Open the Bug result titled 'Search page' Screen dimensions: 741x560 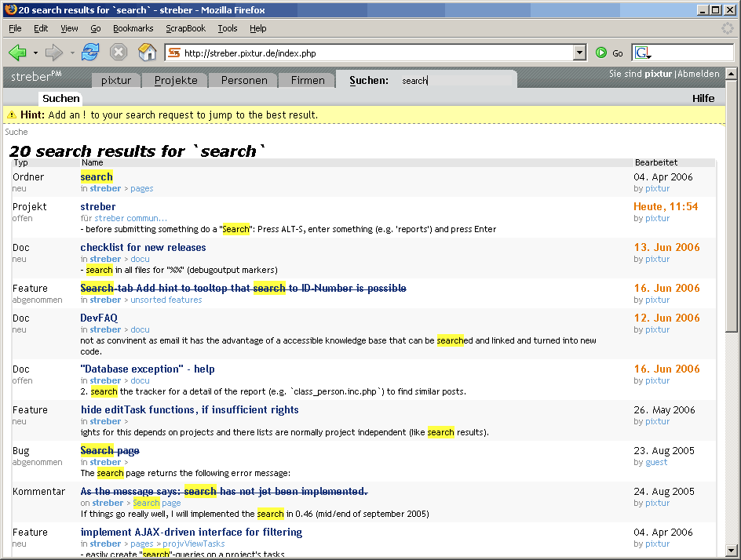click(x=110, y=450)
